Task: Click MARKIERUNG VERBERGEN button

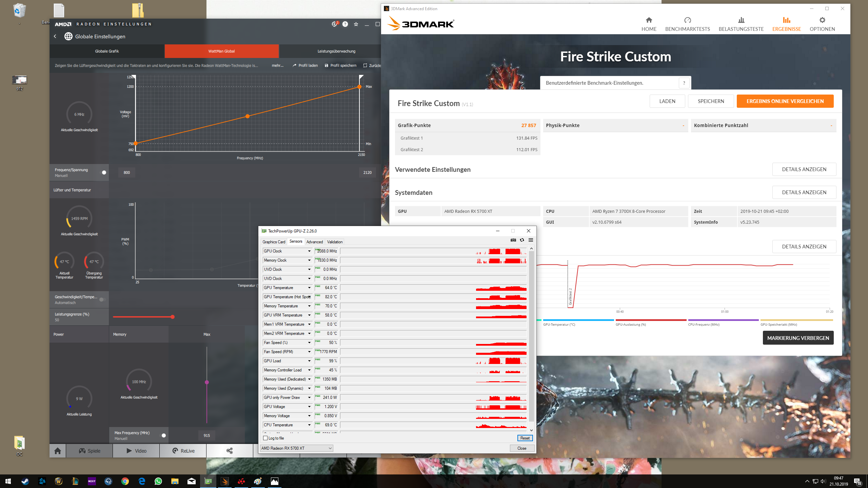Action: pos(798,338)
